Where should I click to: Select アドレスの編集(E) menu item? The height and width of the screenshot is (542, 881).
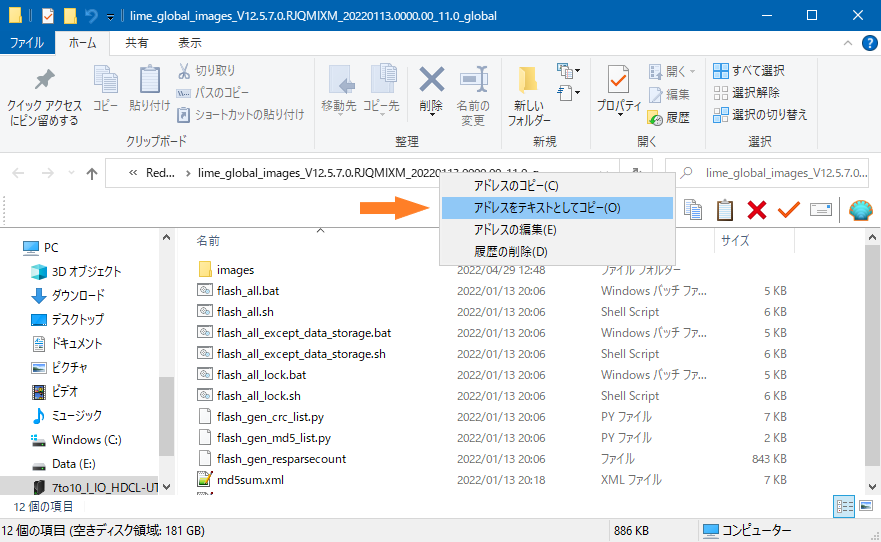point(557,230)
